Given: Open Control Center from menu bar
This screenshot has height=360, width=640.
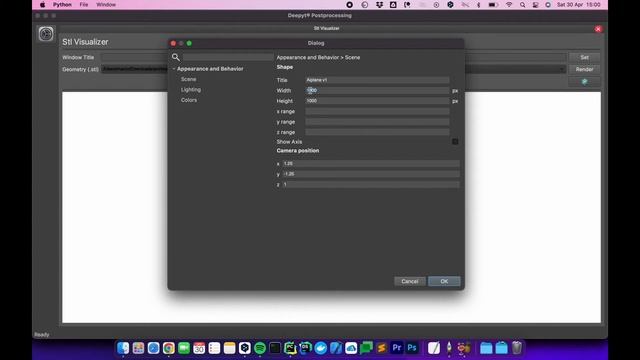Looking at the screenshot, I should coord(536,5).
